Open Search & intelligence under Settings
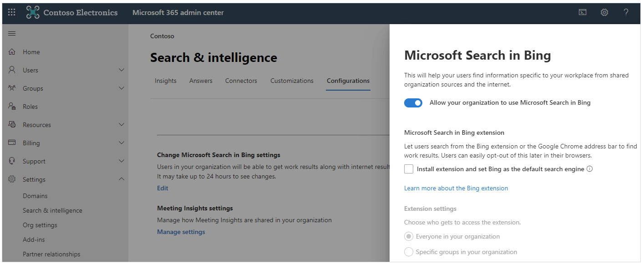644x265 pixels. point(52,210)
